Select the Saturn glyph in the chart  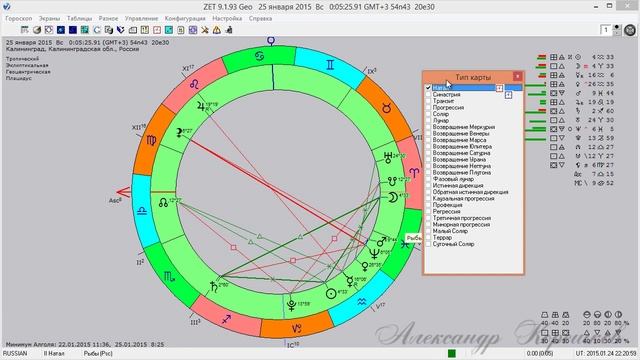[214, 287]
